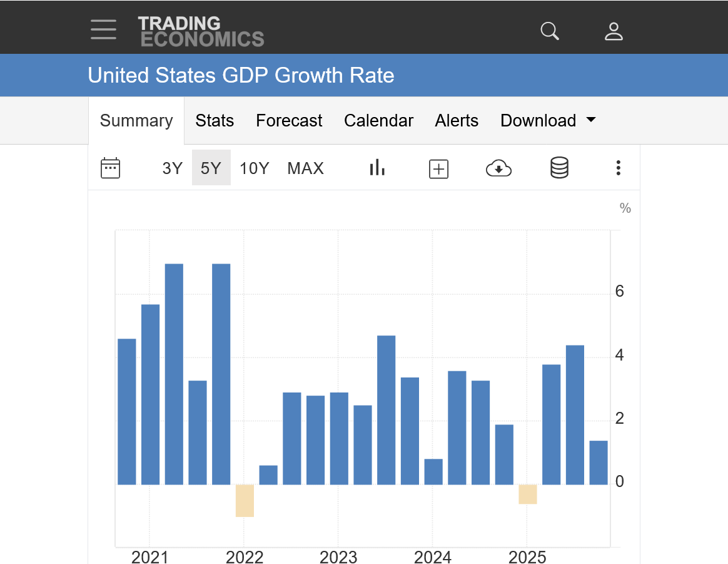This screenshot has width=728, height=564.
Task: Click the Trading Economics logo
Action: [201, 31]
